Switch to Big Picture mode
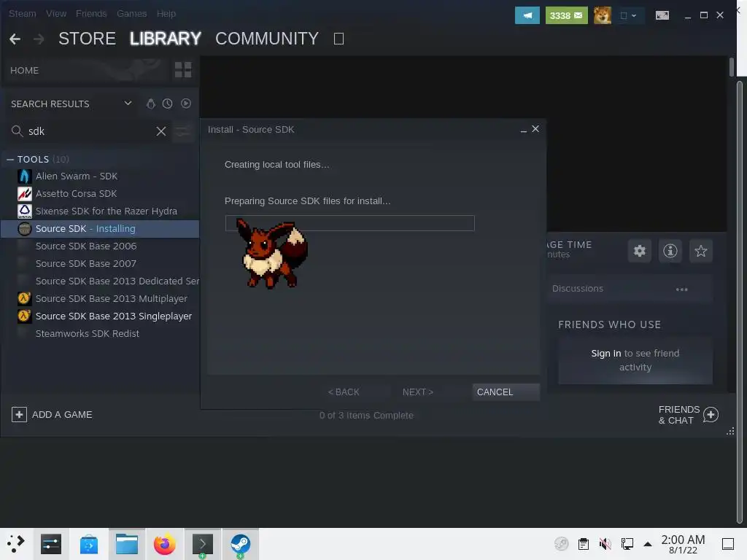747x560 pixels. [662, 15]
